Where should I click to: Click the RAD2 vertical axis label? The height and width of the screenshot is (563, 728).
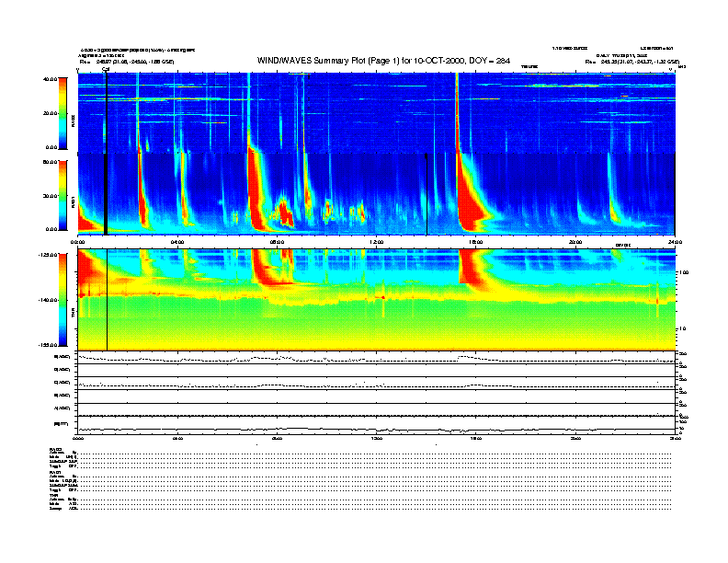pos(74,121)
